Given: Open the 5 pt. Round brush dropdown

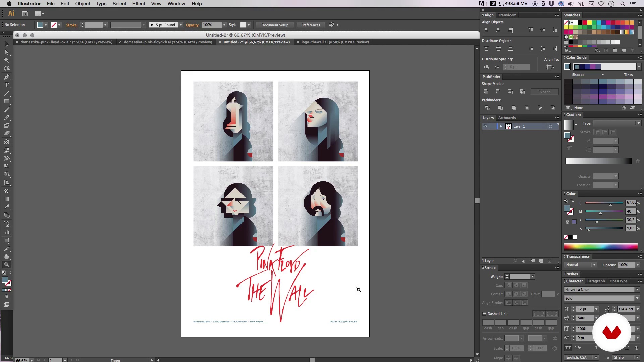Looking at the screenshot, I should 181,25.
